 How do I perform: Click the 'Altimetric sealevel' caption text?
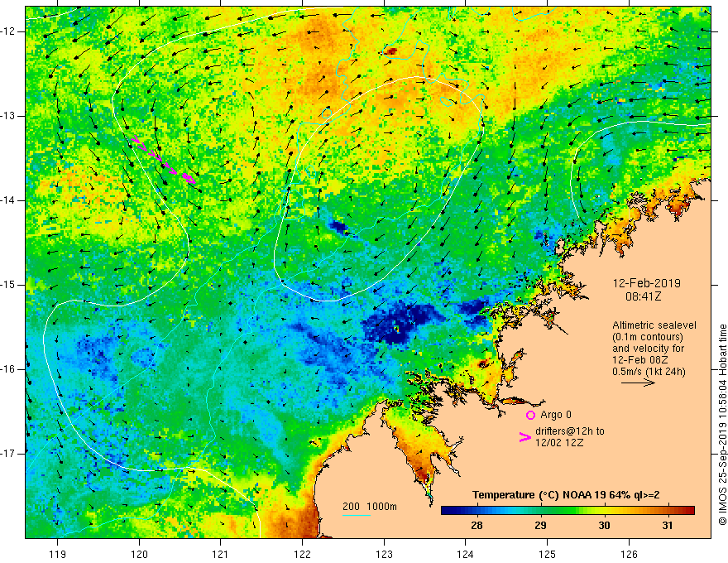(654, 325)
